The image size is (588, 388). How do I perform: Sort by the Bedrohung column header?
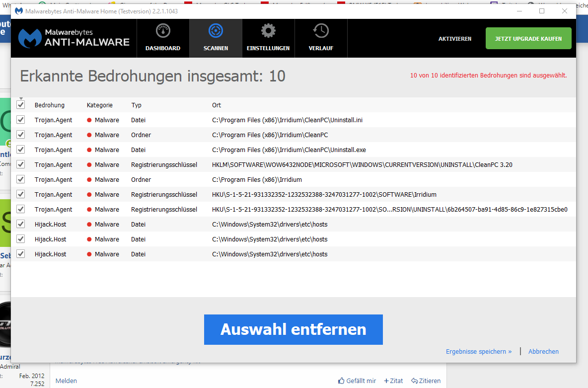(x=50, y=105)
